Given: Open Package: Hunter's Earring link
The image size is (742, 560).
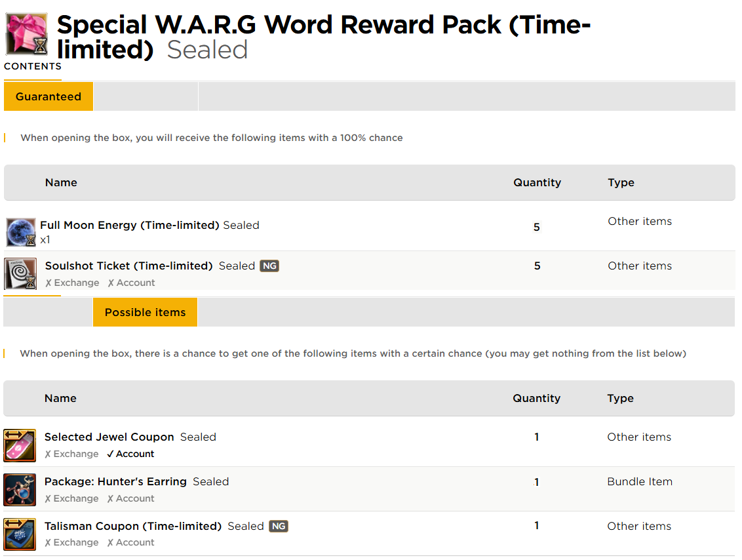Looking at the screenshot, I should click(115, 481).
